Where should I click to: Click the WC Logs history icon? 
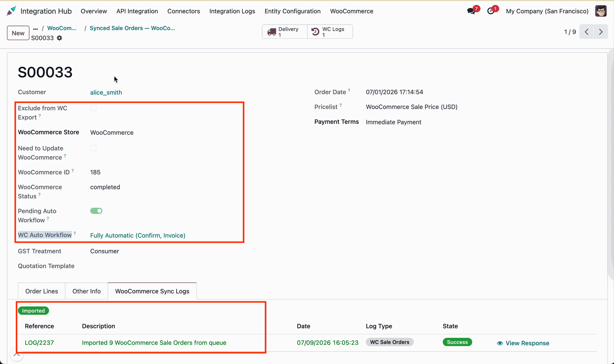click(315, 32)
